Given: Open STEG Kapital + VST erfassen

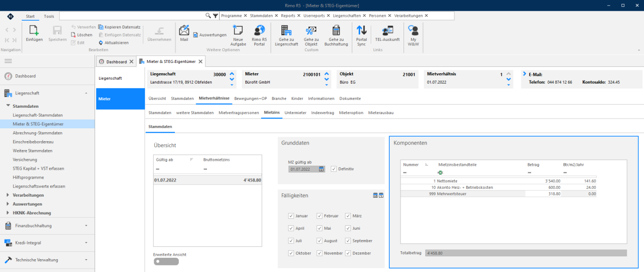Looking at the screenshot, I should [38, 168].
